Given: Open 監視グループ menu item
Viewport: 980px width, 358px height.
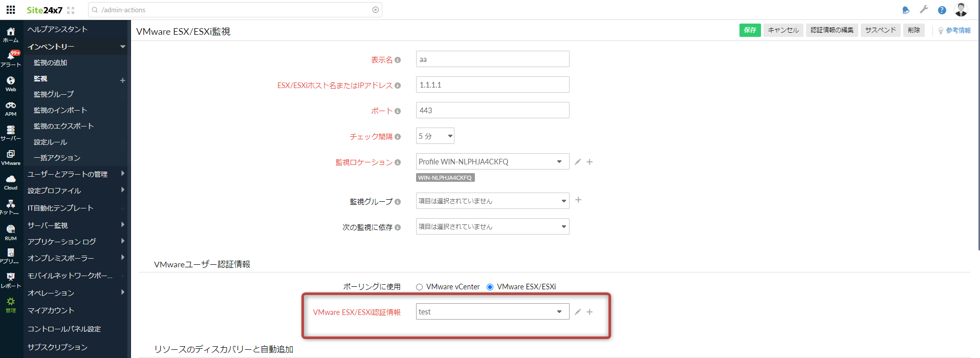Looking at the screenshot, I should coord(53,94).
